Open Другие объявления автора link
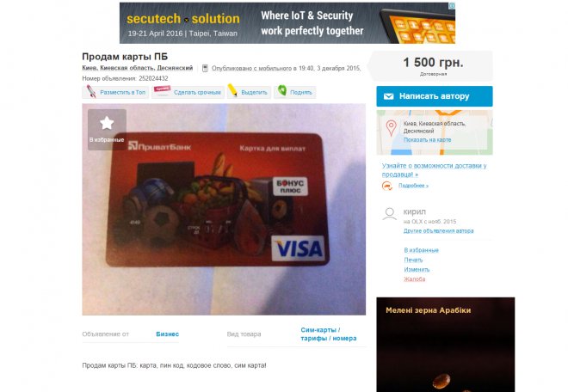 click(439, 230)
